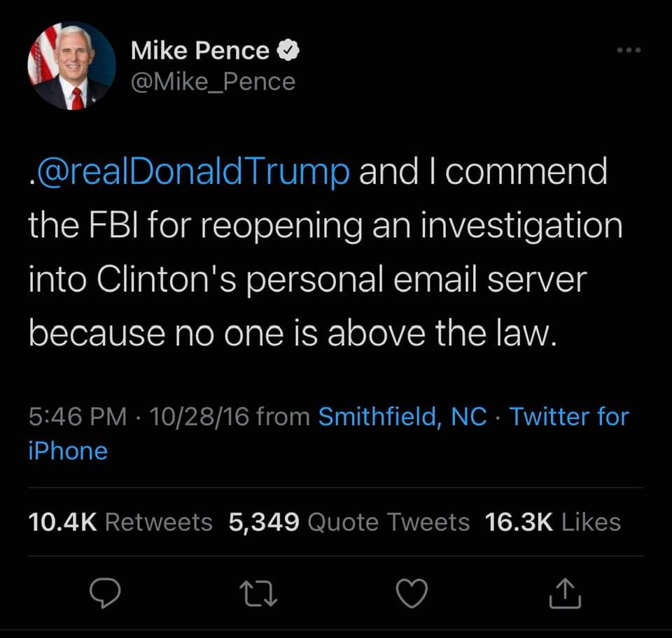Open the @Mike_Pence handle

click(213, 82)
